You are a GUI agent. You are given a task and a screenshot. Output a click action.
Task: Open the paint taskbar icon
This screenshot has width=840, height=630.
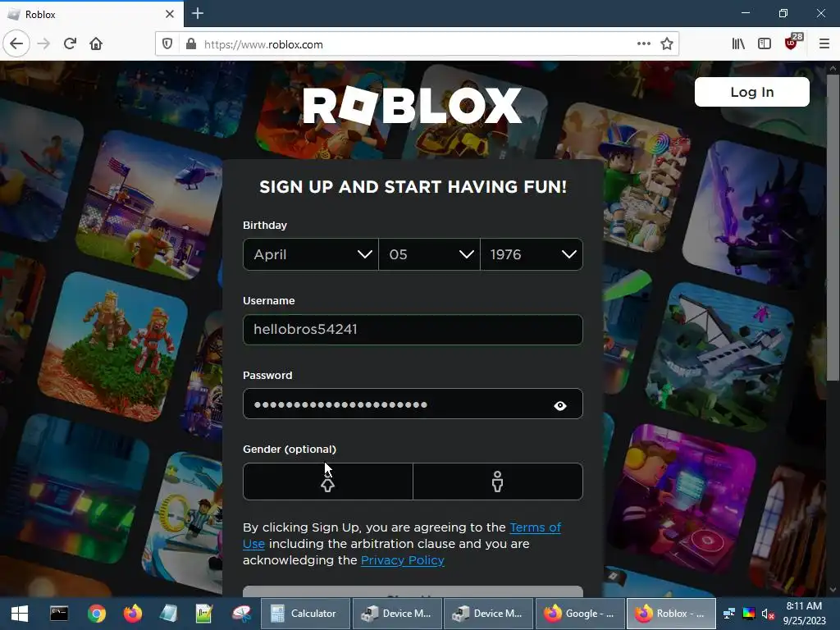(x=242, y=614)
